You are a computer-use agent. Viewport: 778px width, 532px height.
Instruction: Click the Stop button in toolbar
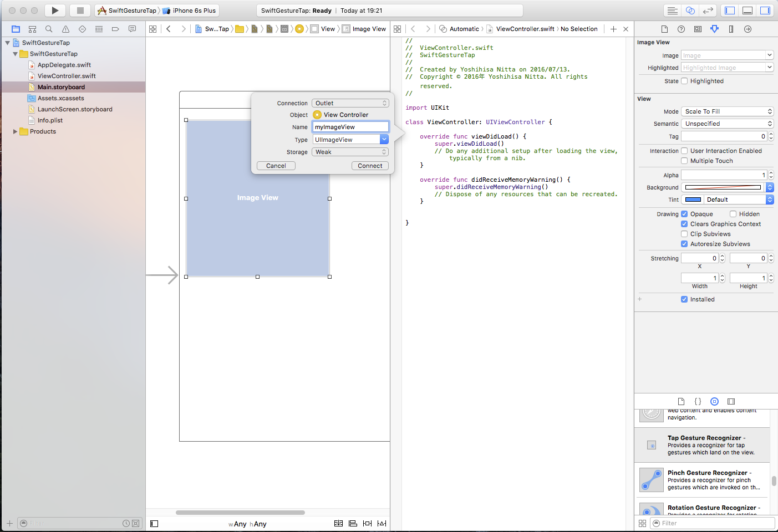pos(80,11)
